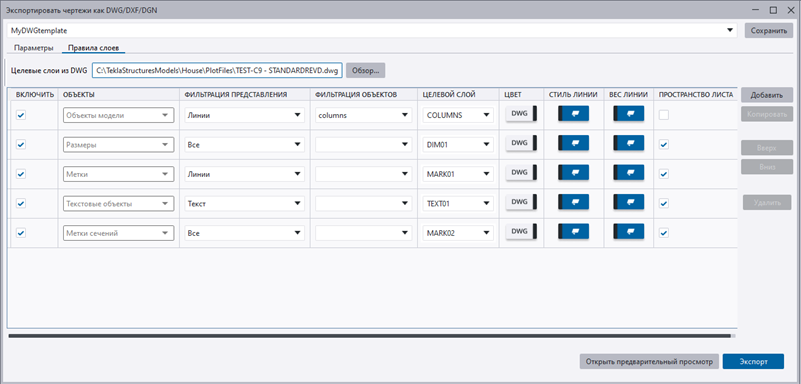
Task: Expand the columns object filter dropdown
Action: pos(364,115)
